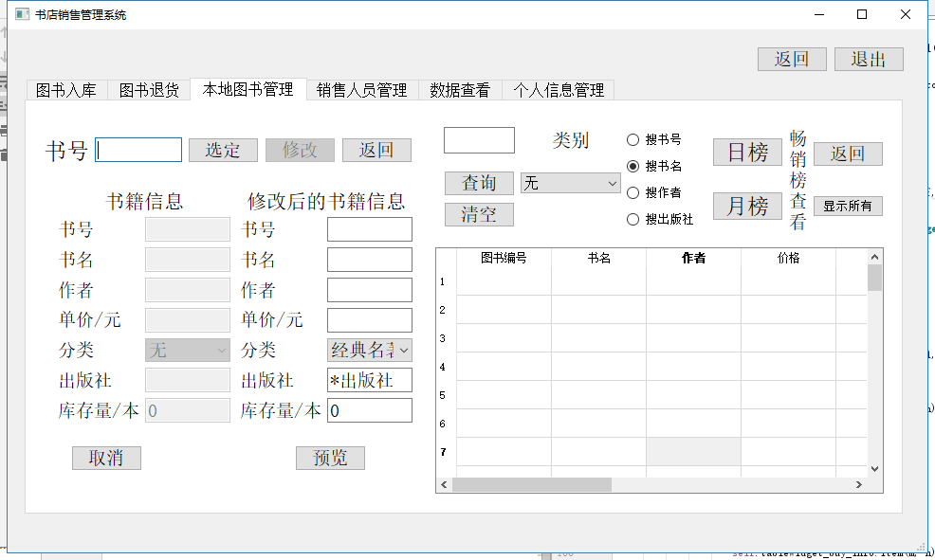935x560 pixels.
Task: Click the table scroll left arrow
Action: point(444,485)
